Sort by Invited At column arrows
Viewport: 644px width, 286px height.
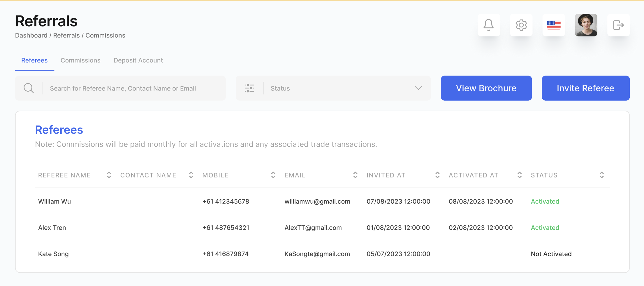pyautogui.click(x=437, y=175)
